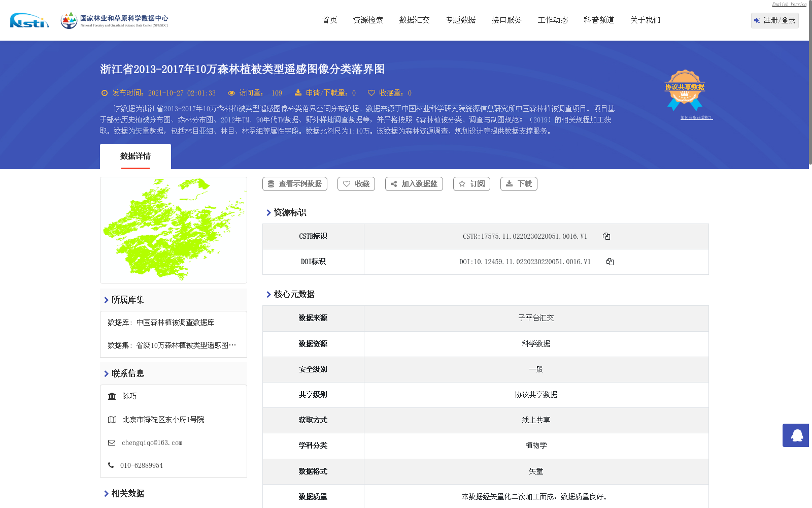812x508 pixels.
Task: Copy the CSTR identifier with copy icon
Action: (606, 236)
